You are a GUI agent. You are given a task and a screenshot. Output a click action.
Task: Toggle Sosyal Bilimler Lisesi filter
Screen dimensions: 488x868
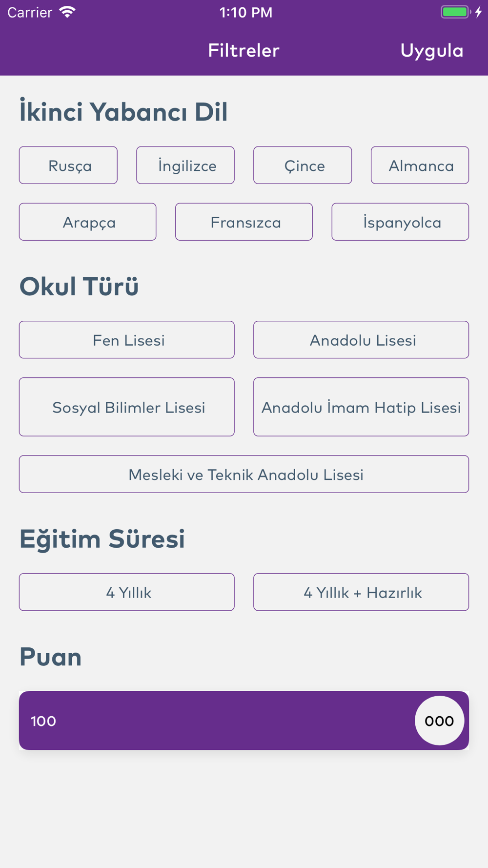(127, 407)
